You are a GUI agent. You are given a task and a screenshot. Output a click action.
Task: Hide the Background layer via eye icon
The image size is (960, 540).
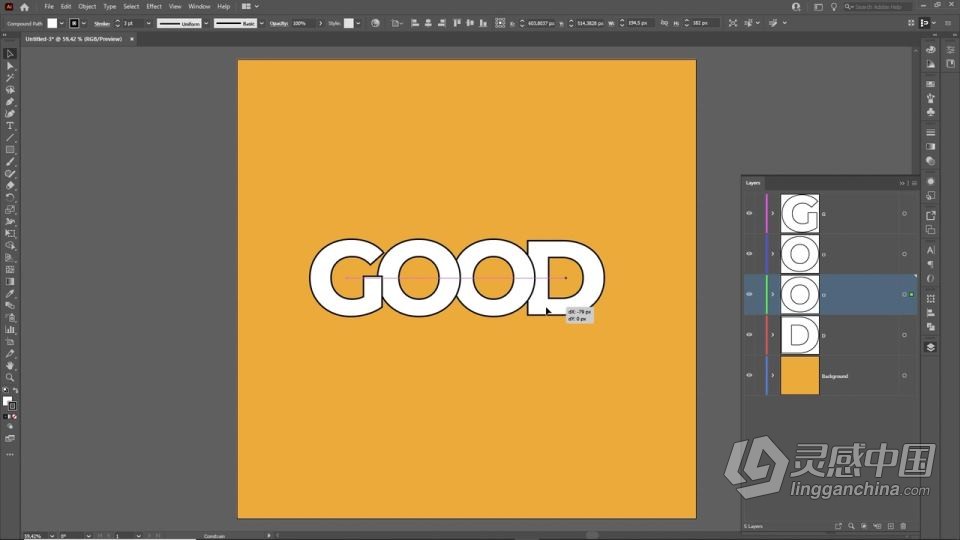pyautogui.click(x=749, y=375)
